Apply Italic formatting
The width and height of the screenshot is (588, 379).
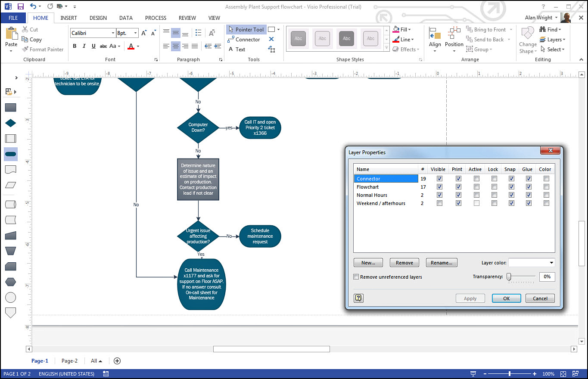[84, 46]
